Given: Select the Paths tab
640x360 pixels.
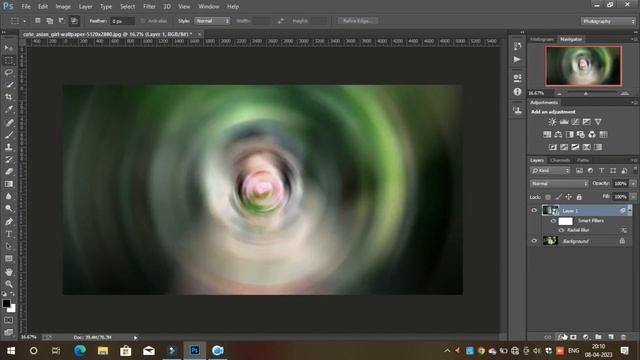Looking at the screenshot, I should coord(583,160).
